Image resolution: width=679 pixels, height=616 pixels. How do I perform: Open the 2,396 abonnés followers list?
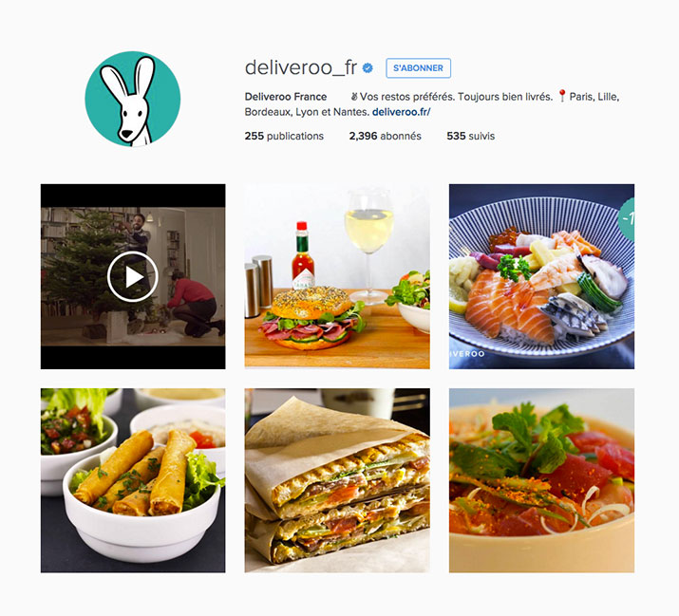[x=385, y=136]
